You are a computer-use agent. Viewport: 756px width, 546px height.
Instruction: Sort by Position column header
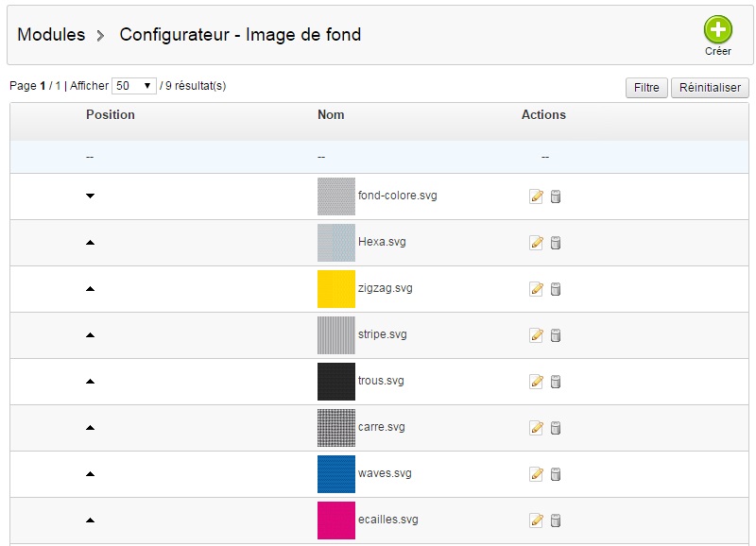pos(111,114)
